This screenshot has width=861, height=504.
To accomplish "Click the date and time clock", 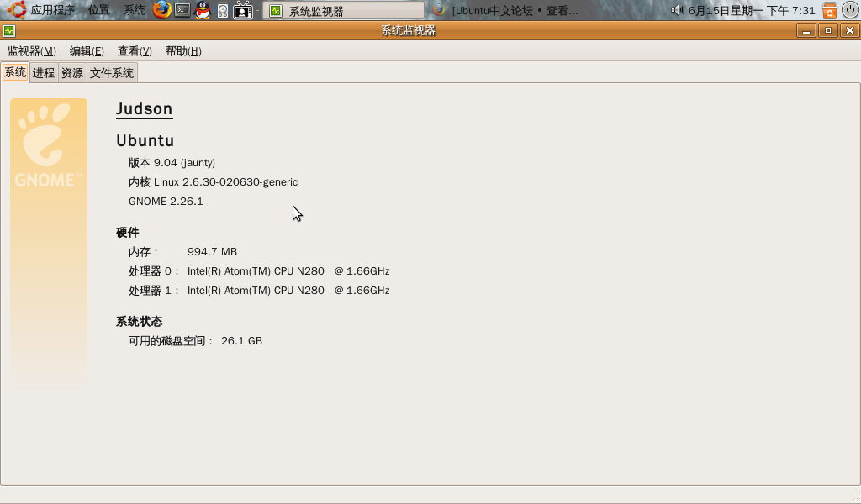I will click(x=752, y=10).
